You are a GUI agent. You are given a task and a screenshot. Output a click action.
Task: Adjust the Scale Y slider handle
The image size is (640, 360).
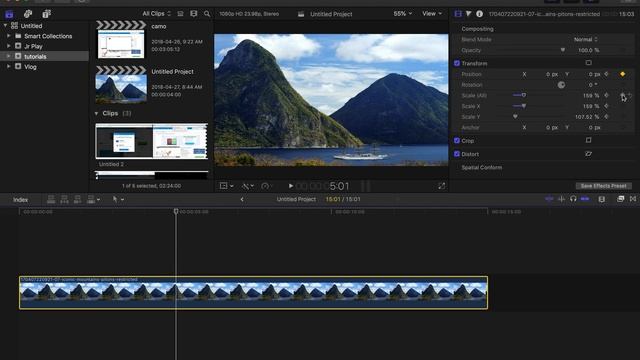click(x=515, y=116)
